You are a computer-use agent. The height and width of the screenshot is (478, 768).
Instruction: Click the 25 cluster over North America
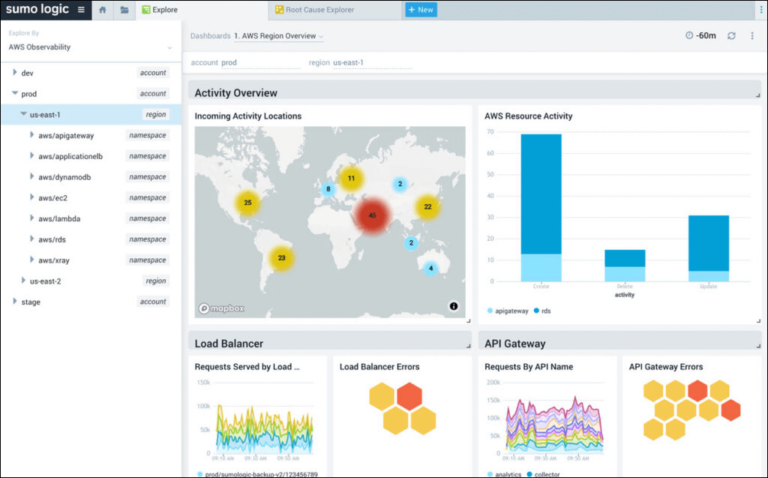(248, 203)
